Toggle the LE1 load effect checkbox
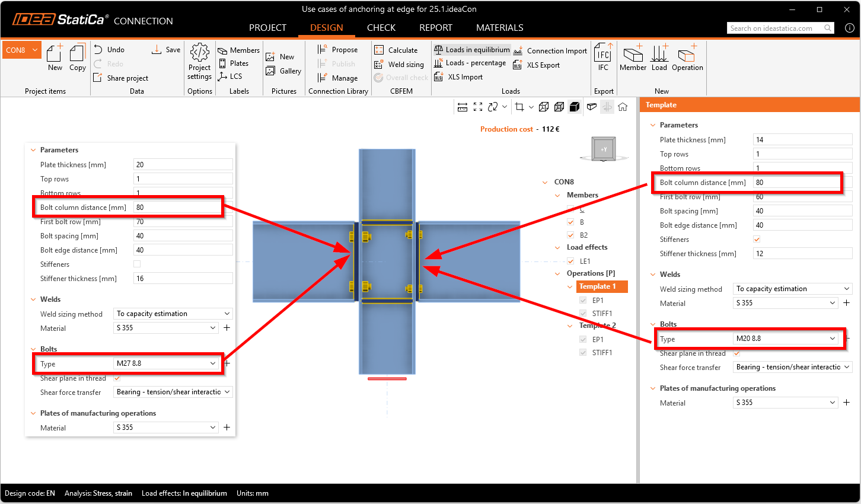Viewport: 861px width, 504px height. tap(570, 261)
